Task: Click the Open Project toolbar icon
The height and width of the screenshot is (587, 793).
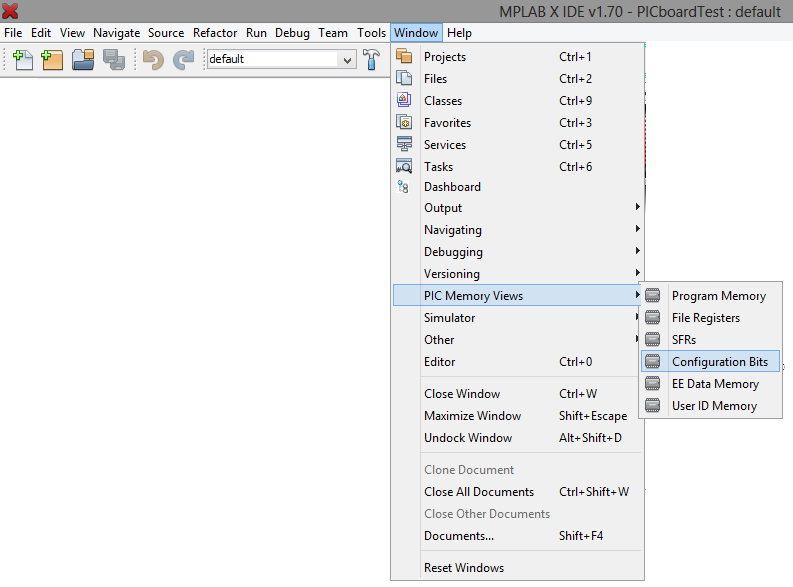Action: pyautogui.click(x=83, y=60)
